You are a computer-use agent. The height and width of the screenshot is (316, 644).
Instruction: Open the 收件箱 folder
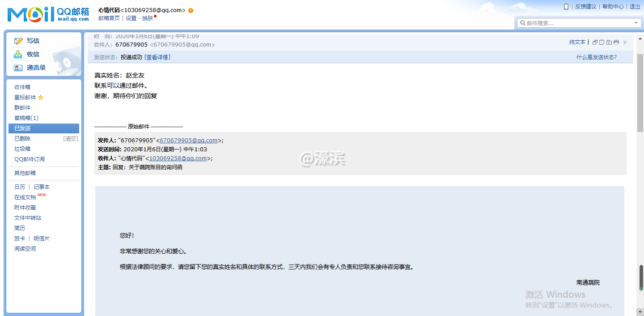(22, 87)
